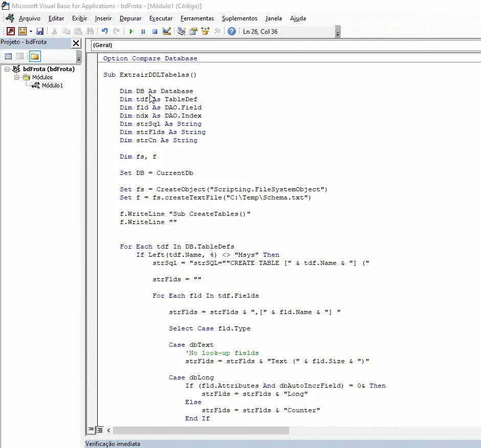This screenshot has height=448, width=481.
Task: Click 'For Each tdf In DB.TableDefs' line
Action: [177, 247]
